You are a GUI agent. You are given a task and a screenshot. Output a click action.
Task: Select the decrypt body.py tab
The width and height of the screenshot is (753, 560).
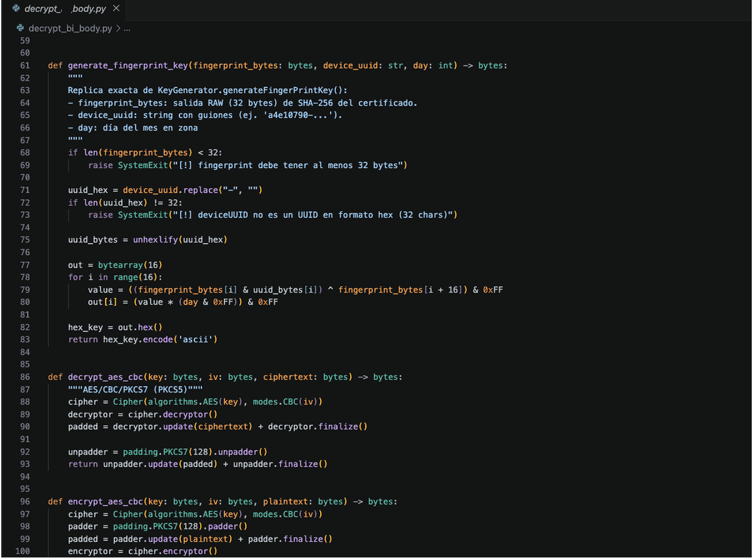click(65, 9)
